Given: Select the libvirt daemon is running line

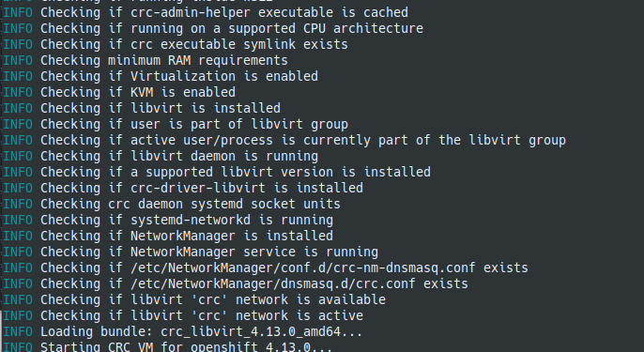Looking at the screenshot, I should (x=161, y=157).
